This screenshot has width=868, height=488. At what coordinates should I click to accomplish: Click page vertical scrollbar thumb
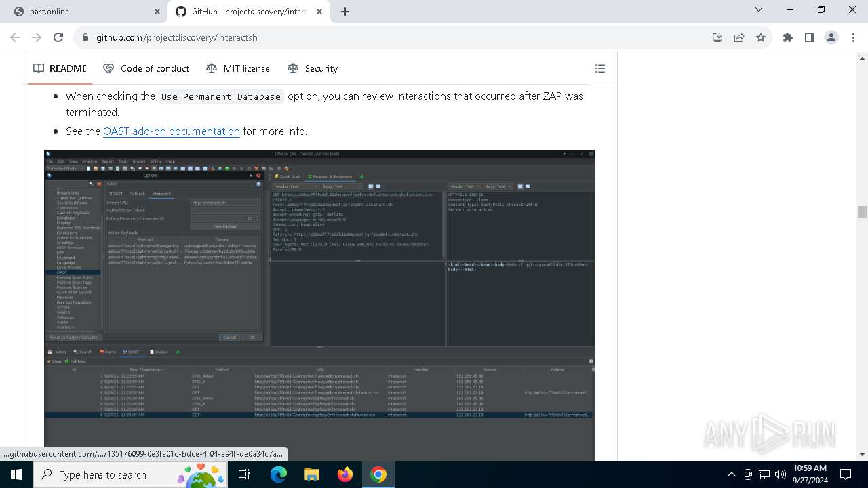pos(862,211)
